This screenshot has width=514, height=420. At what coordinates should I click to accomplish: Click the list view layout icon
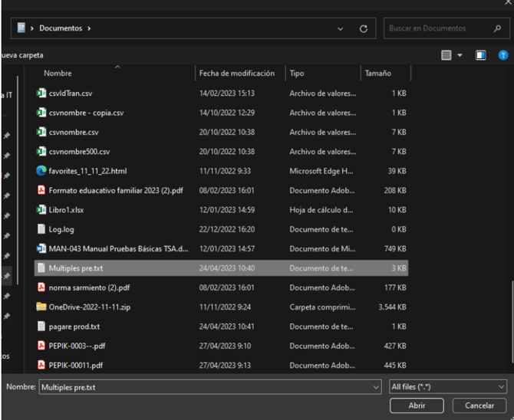446,55
